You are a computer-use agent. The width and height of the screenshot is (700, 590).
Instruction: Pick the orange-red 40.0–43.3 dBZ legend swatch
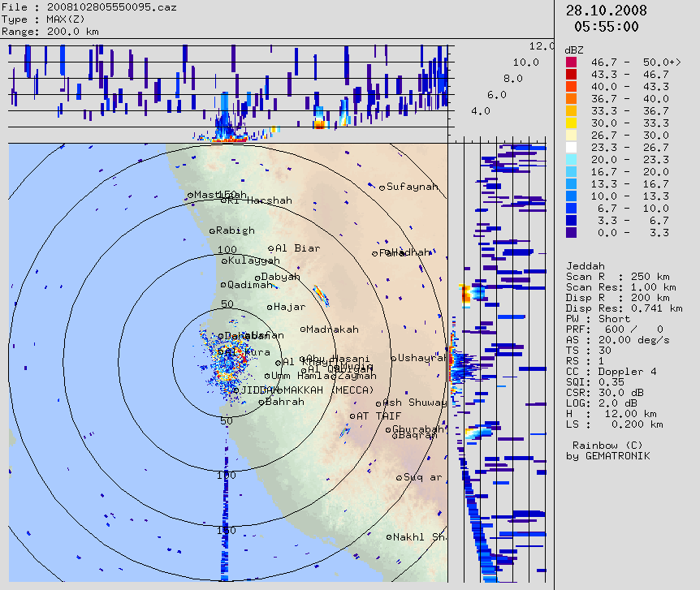click(x=571, y=86)
